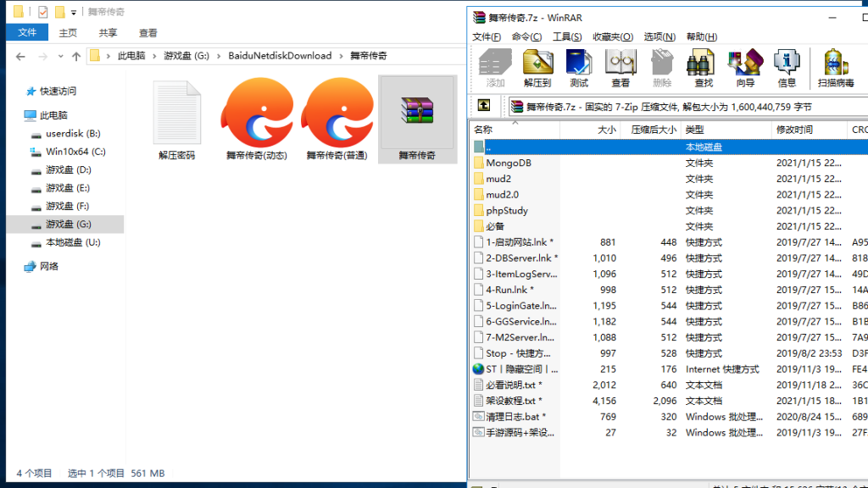868x488 pixels.
Task: Open the Wizard (向导) toolbar icon
Action: [x=745, y=68]
